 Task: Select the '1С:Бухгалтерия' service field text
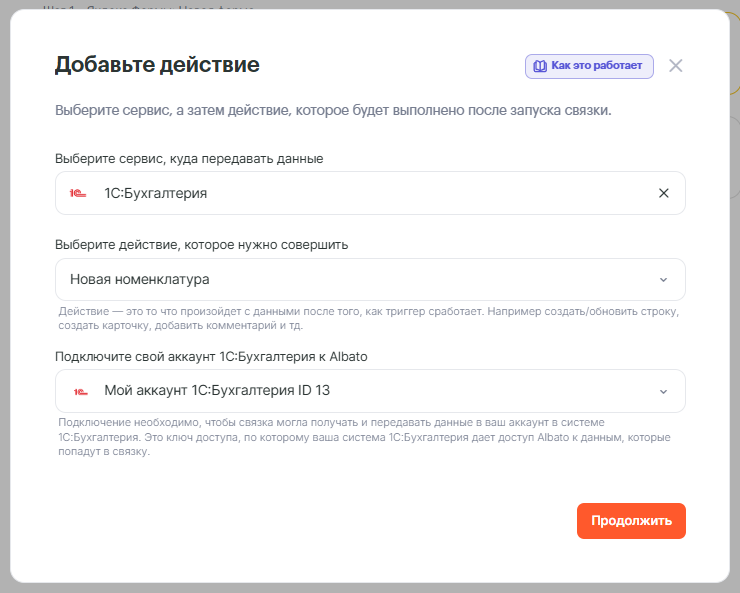pyautogui.click(x=155, y=193)
